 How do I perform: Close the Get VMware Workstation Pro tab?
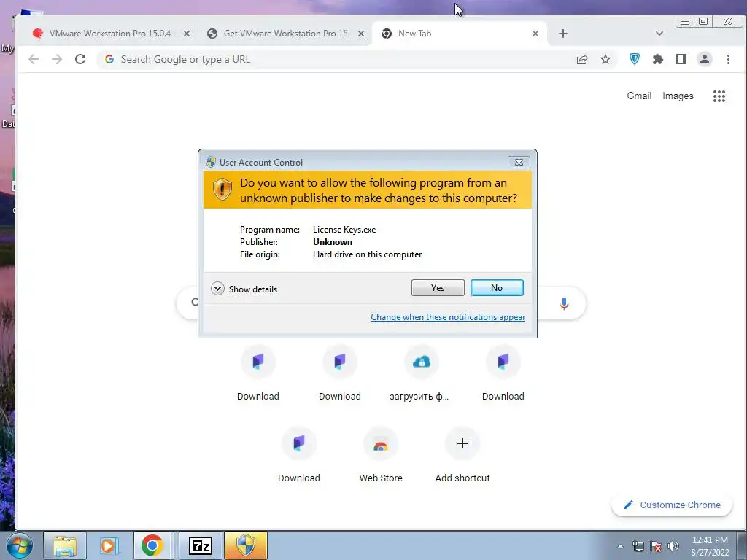[x=361, y=34]
